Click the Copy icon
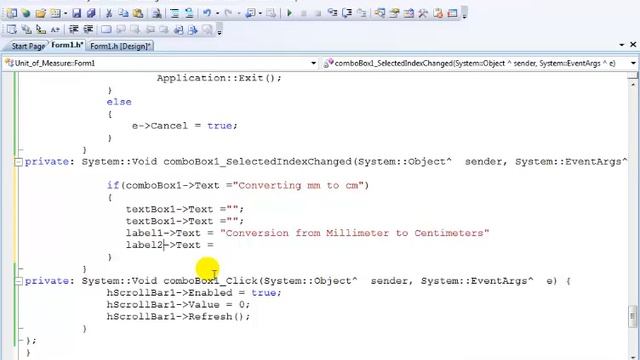The width and height of the screenshot is (640, 360). click(123, 13)
